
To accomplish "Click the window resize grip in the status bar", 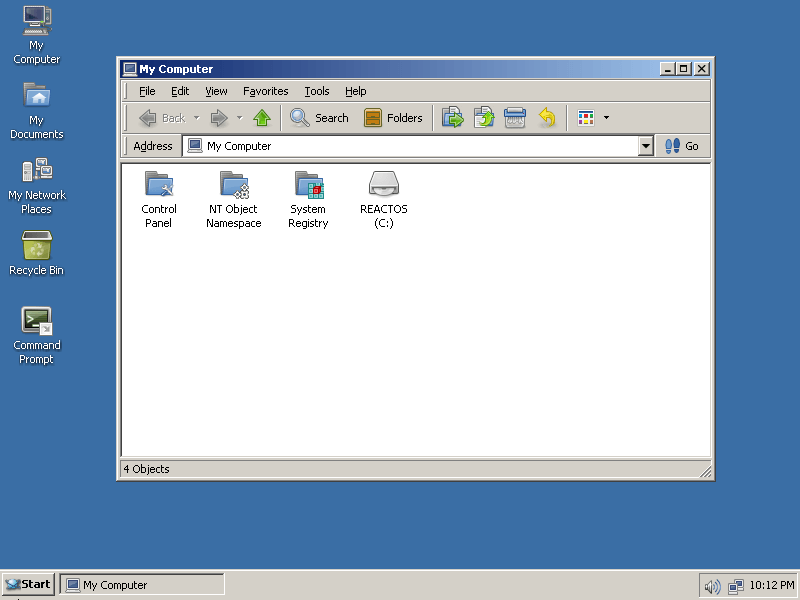I will point(705,471).
